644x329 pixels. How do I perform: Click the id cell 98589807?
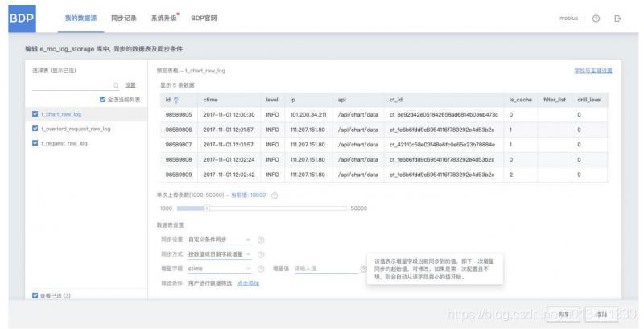click(179, 145)
